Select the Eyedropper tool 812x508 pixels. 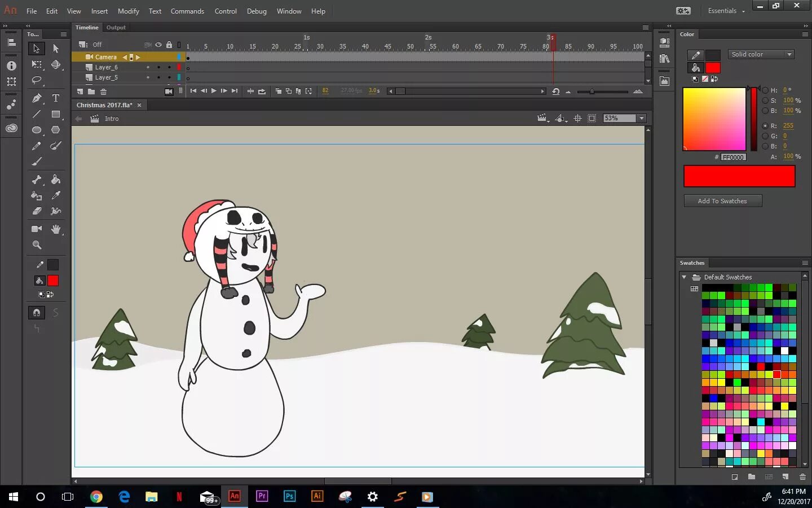pos(56,195)
